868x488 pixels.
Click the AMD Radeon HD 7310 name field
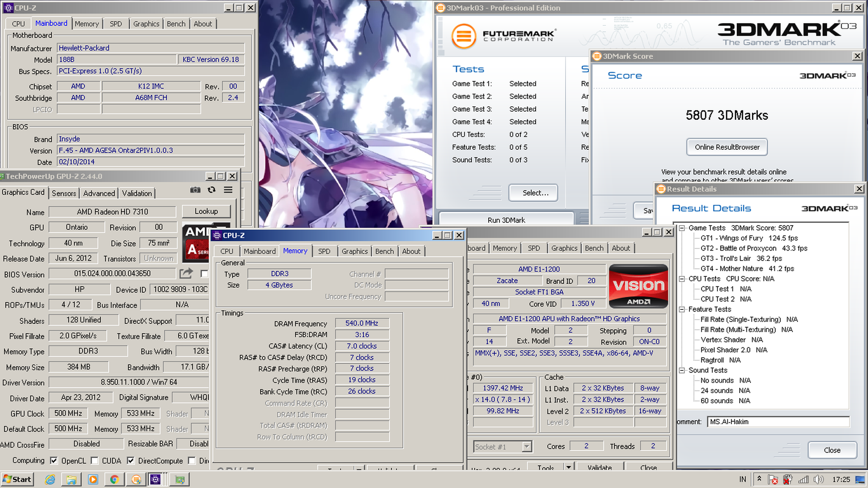click(112, 212)
